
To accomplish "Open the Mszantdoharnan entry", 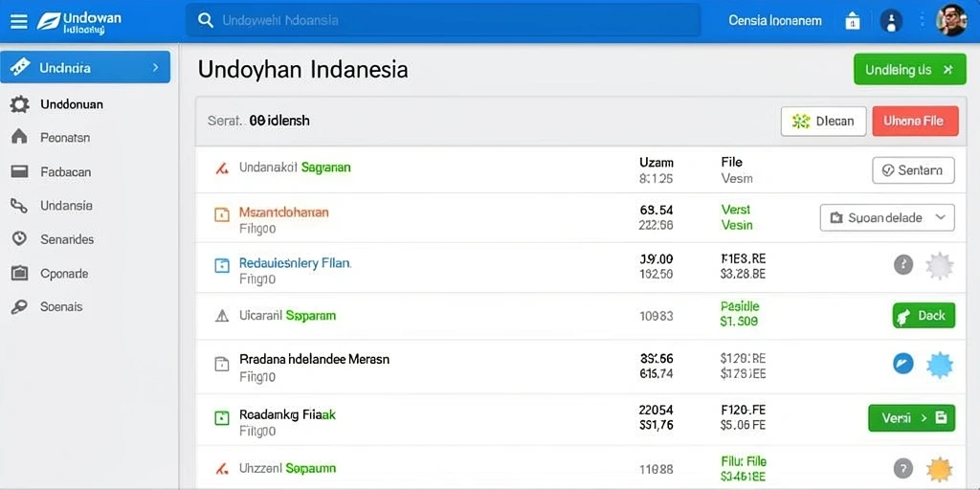I will click(x=283, y=212).
